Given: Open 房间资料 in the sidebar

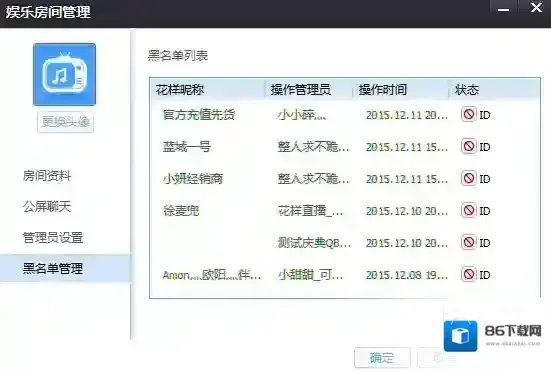Looking at the screenshot, I should tap(47, 175).
